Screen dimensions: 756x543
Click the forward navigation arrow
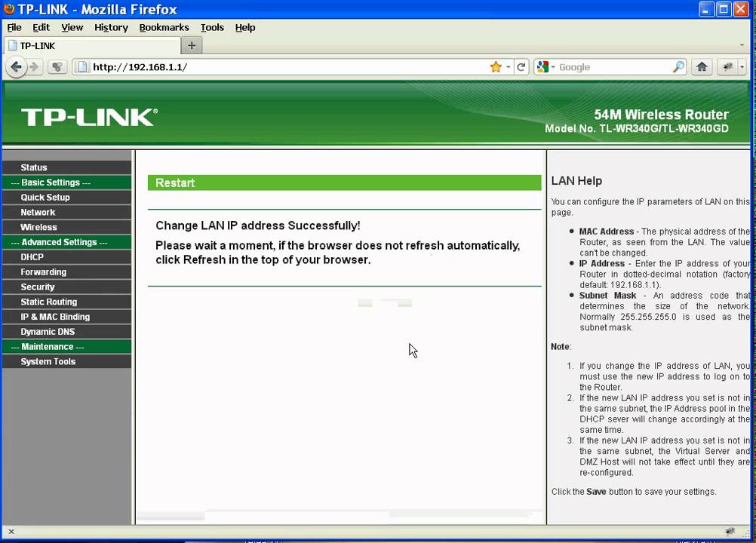[x=34, y=67]
